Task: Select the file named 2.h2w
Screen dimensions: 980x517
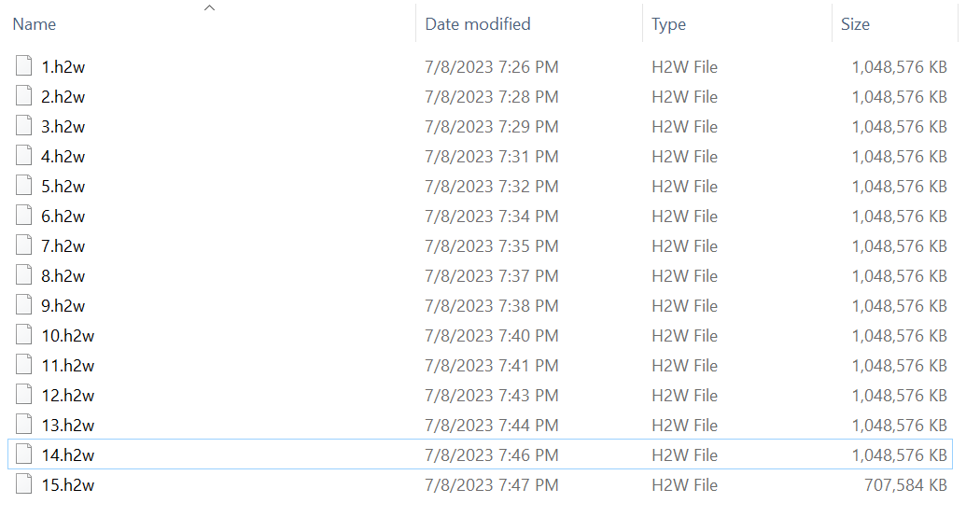Action: click(x=63, y=97)
